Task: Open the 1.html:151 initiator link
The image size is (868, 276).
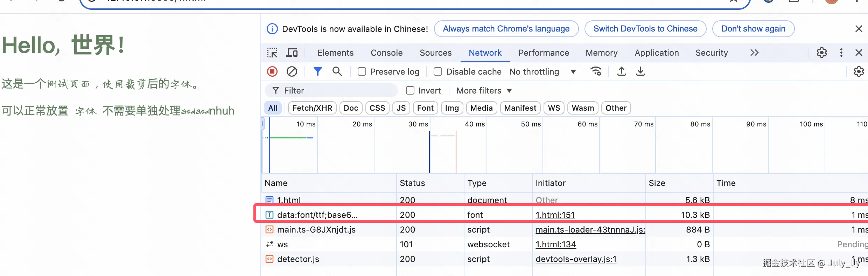Action: 555,215
